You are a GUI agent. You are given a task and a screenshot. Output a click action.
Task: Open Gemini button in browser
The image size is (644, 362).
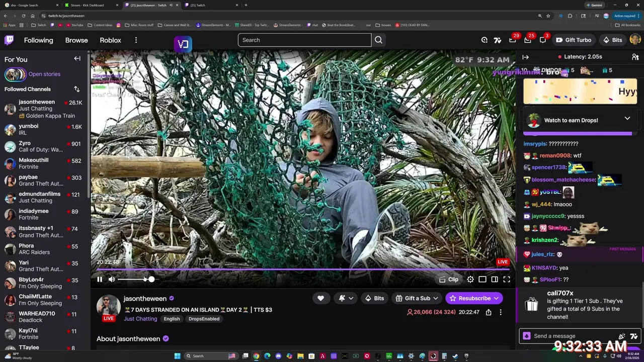[594, 5]
